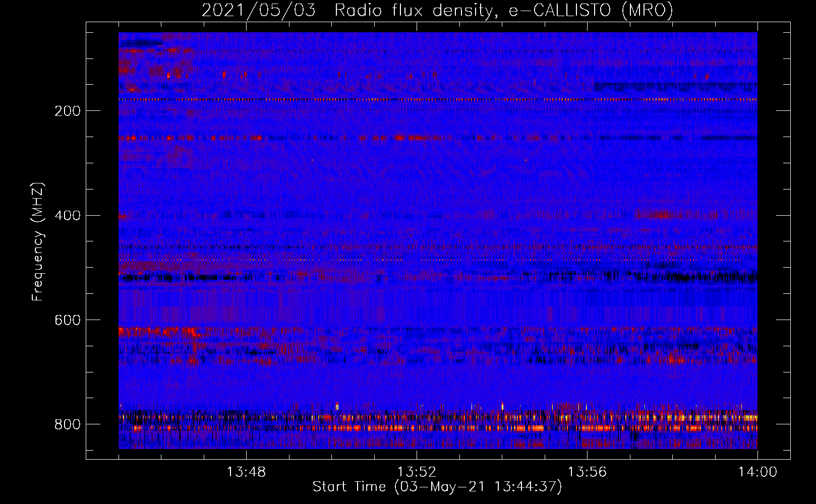Click the 'Start Time (03-May-21 13:44:37)' label
This screenshot has width=816, height=504.
point(437,487)
